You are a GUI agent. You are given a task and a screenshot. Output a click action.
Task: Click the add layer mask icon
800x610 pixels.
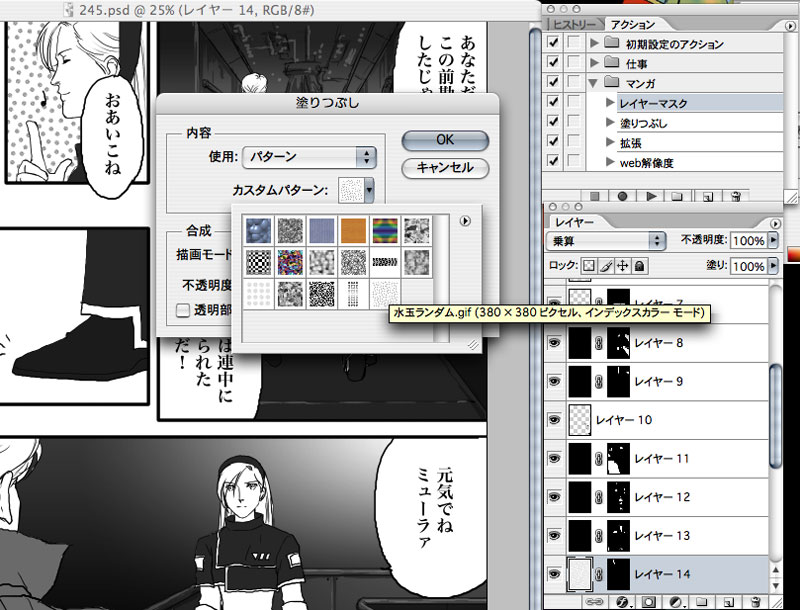(648, 602)
